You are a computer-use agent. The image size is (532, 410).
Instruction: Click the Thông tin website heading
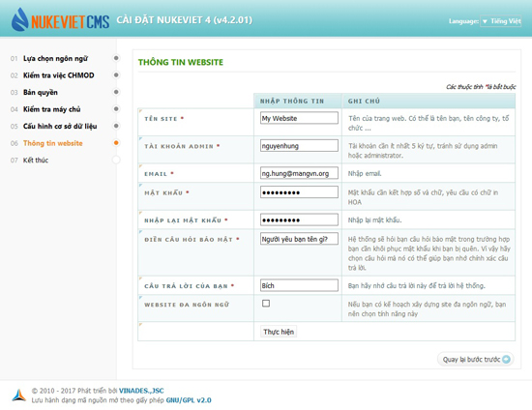pyautogui.click(x=181, y=62)
